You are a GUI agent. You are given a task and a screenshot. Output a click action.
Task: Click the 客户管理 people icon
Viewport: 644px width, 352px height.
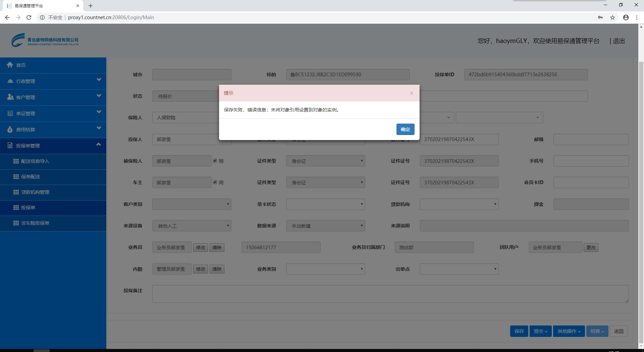(x=10, y=97)
